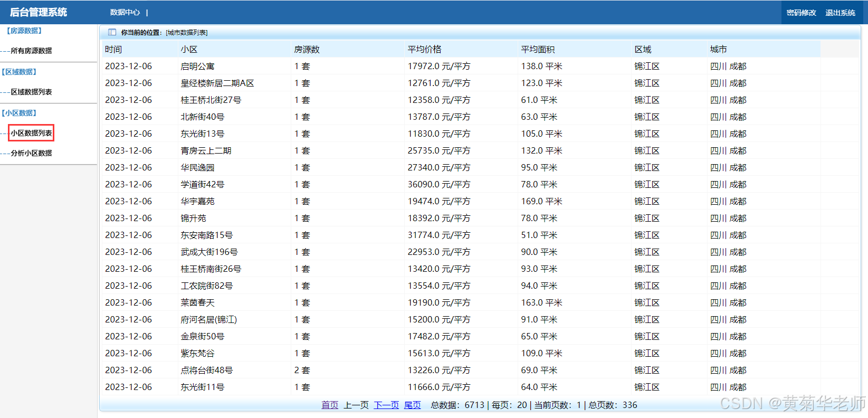
Task: Select the 莱茵春天 cell
Action: [197, 302]
